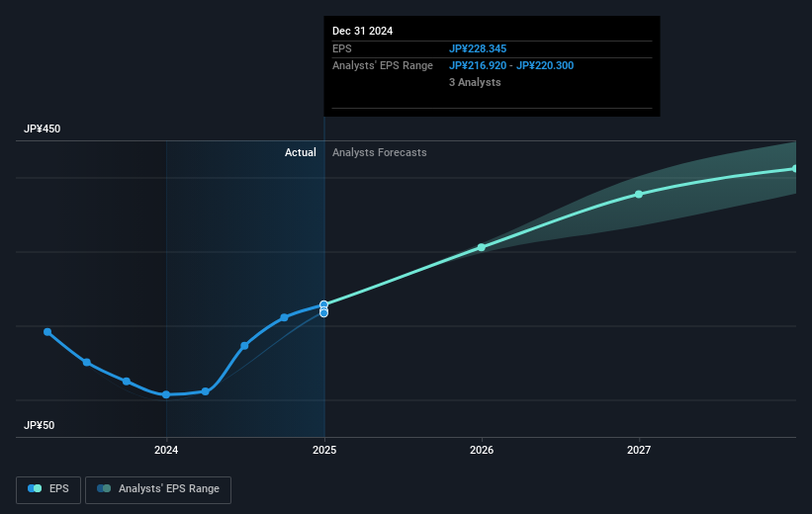Click the Actual region label
The image size is (812, 514).
tap(301, 152)
